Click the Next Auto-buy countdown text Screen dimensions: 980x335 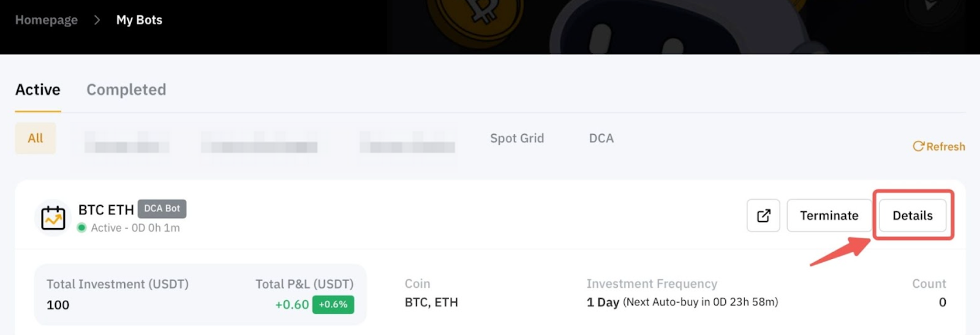pos(700,302)
